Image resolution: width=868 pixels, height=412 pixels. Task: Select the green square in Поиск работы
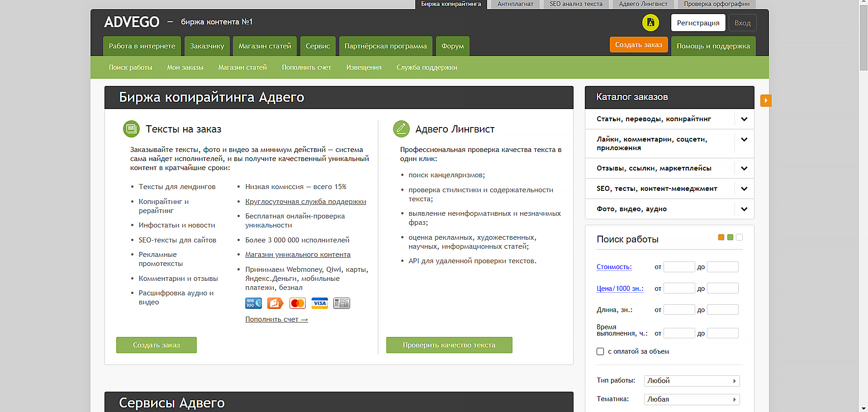click(x=730, y=237)
